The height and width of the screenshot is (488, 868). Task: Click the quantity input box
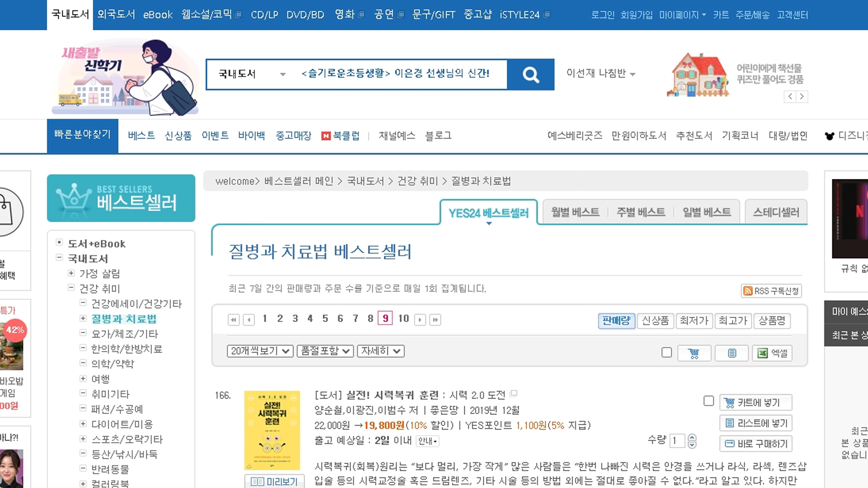[677, 441]
